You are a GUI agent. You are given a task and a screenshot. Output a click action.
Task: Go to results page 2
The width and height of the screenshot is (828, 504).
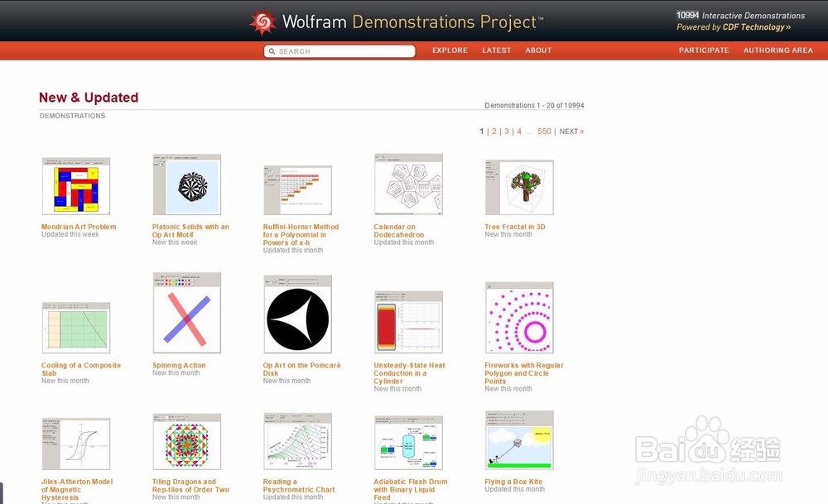(x=494, y=132)
